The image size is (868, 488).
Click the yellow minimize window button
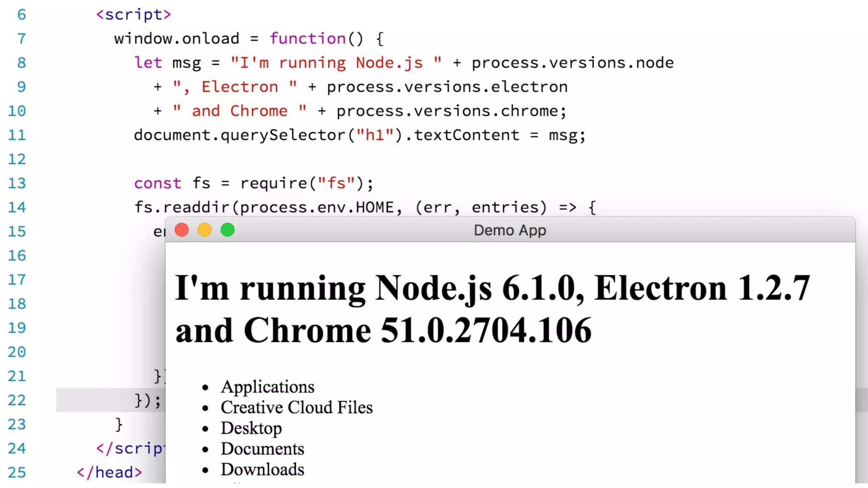point(205,230)
